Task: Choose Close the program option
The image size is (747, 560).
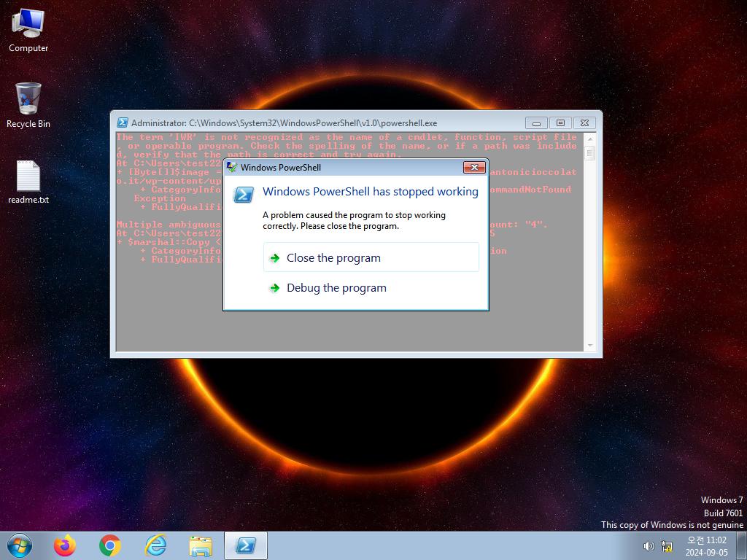Action: point(371,257)
